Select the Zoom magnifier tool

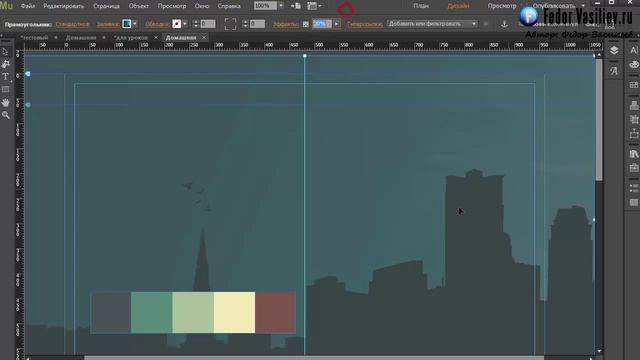(5, 115)
